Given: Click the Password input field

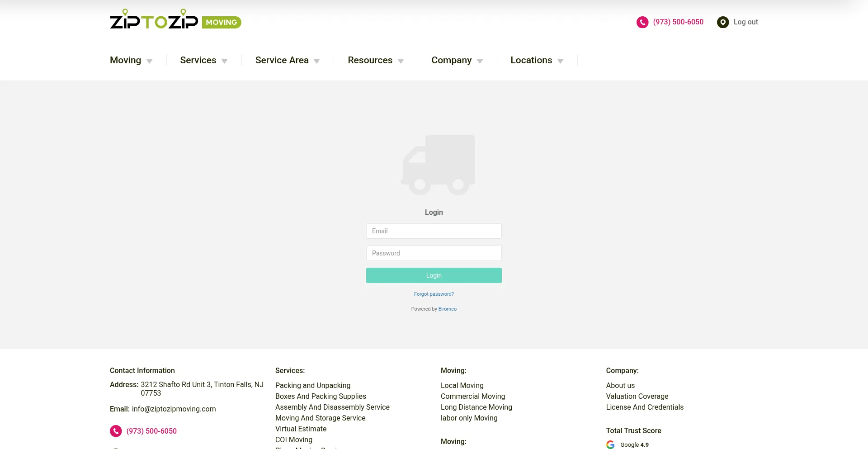Looking at the screenshot, I should [x=434, y=253].
